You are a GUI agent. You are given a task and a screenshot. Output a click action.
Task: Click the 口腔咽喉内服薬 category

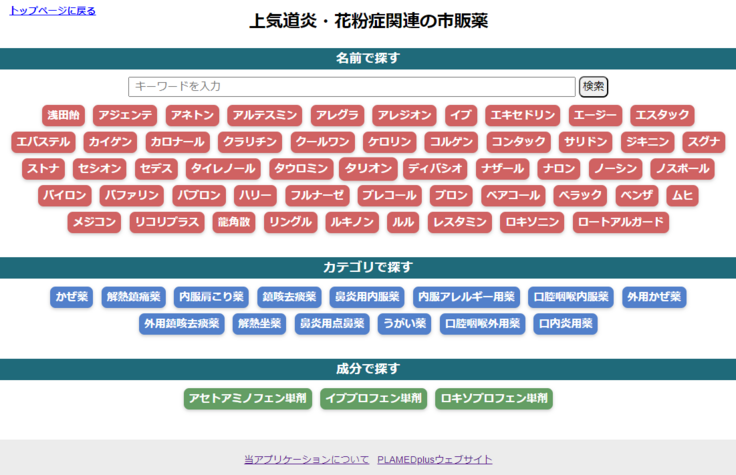(571, 297)
